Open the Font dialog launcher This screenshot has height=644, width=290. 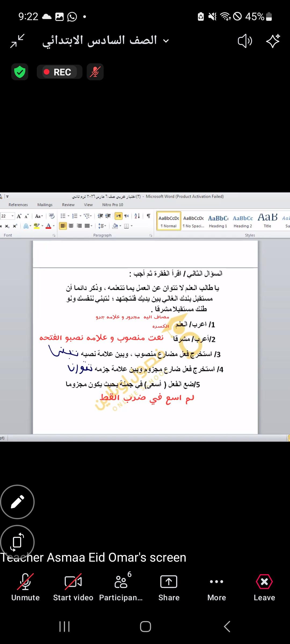(x=54, y=235)
